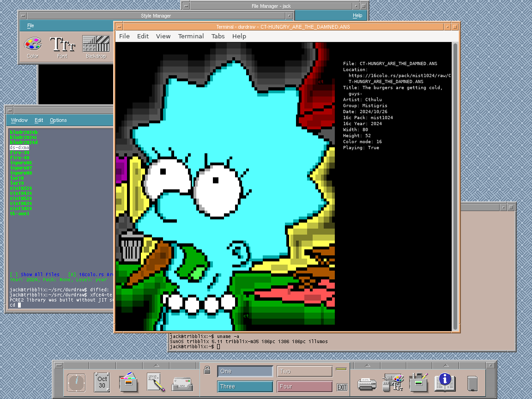Open window menu of durdraw Terminal window
This screenshot has width=532, height=399.
pos(119,26)
